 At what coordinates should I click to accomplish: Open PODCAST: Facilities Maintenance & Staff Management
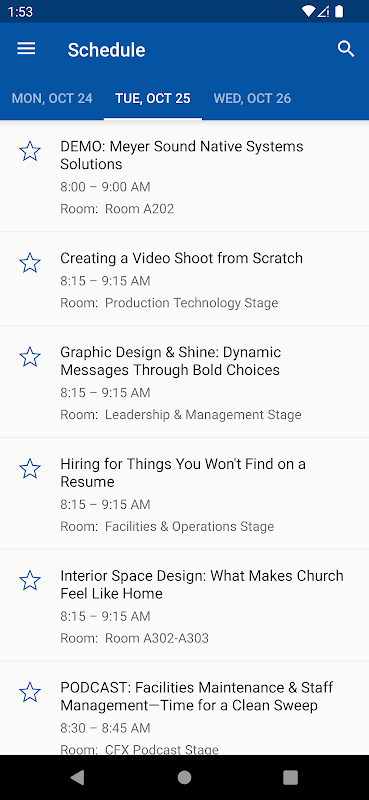[x=184, y=708]
